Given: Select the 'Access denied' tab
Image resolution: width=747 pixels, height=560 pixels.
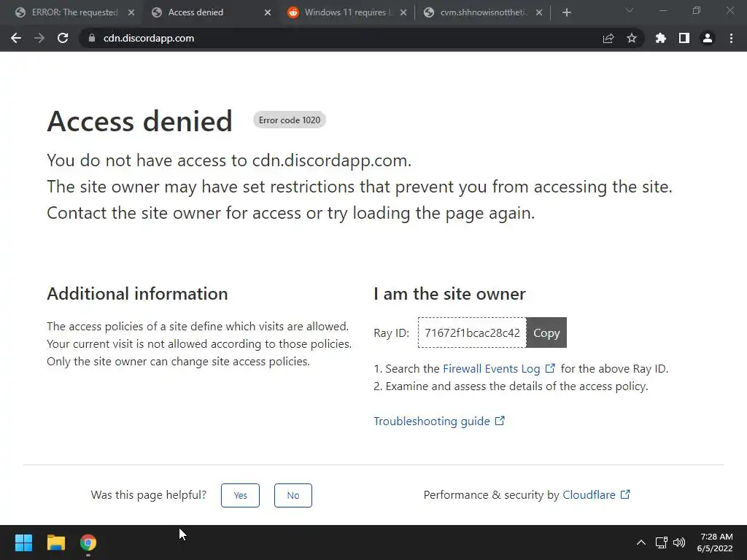Looking at the screenshot, I should [211, 12].
